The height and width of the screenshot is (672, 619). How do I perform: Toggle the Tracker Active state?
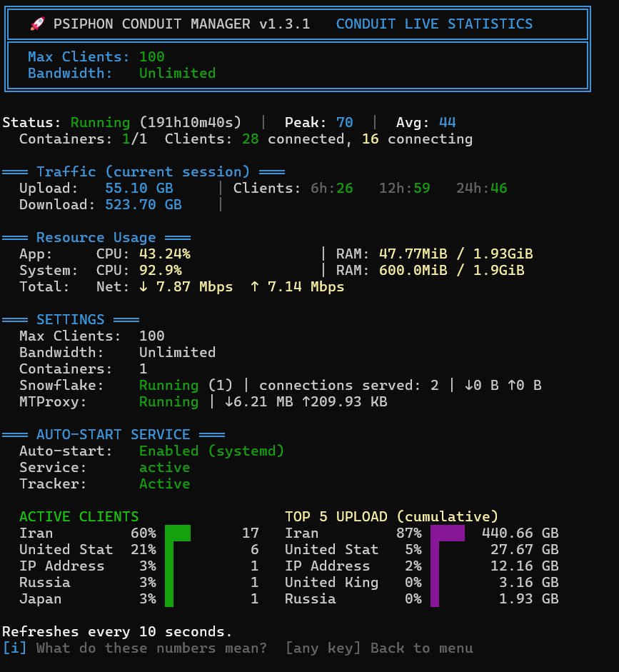point(164,483)
